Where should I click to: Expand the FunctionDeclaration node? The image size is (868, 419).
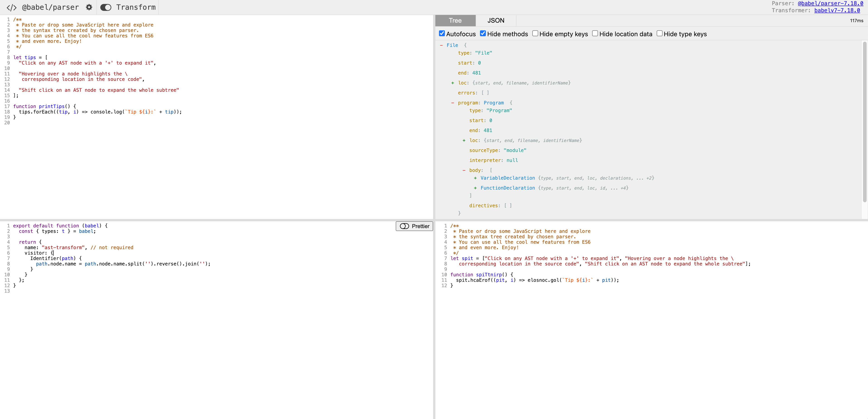[x=475, y=188]
